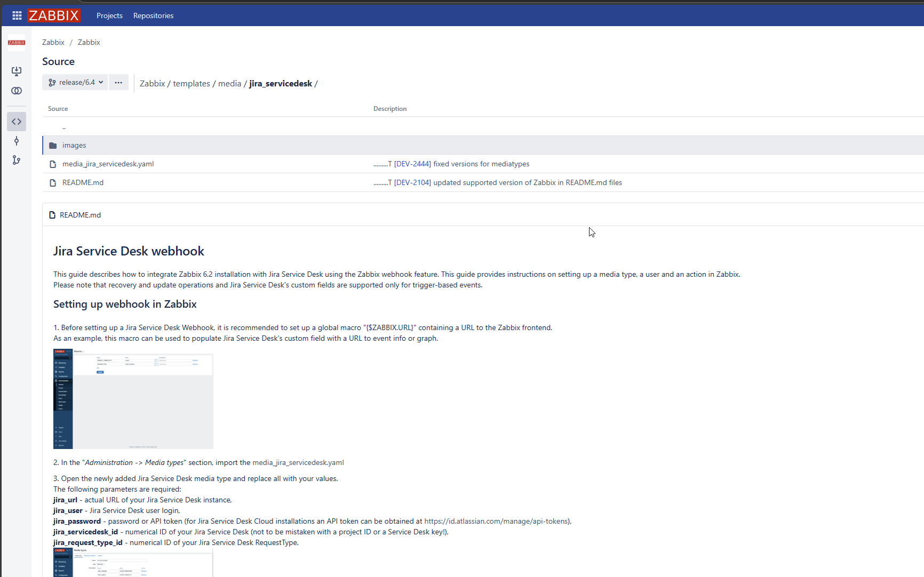Open the Clone repository sidebar icon
924x577 pixels.
(x=17, y=71)
